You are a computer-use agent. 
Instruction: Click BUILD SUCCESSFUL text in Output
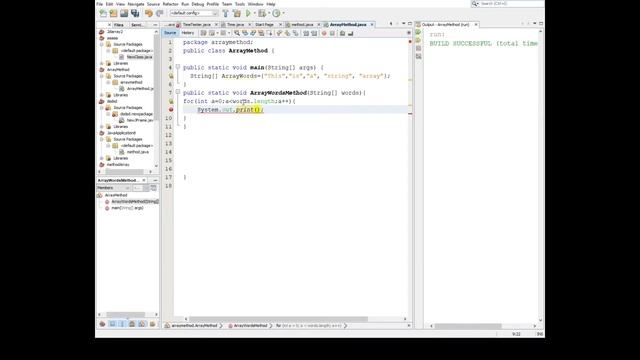(460, 44)
